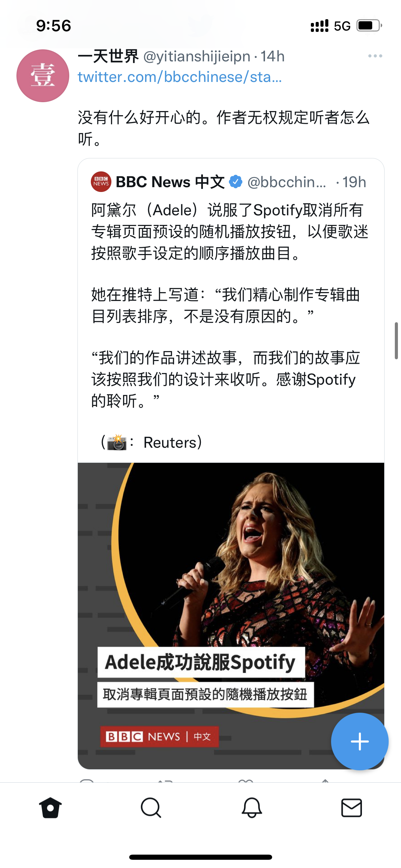
Task: Tap the BBC News round avatar
Action: (101, 182)
